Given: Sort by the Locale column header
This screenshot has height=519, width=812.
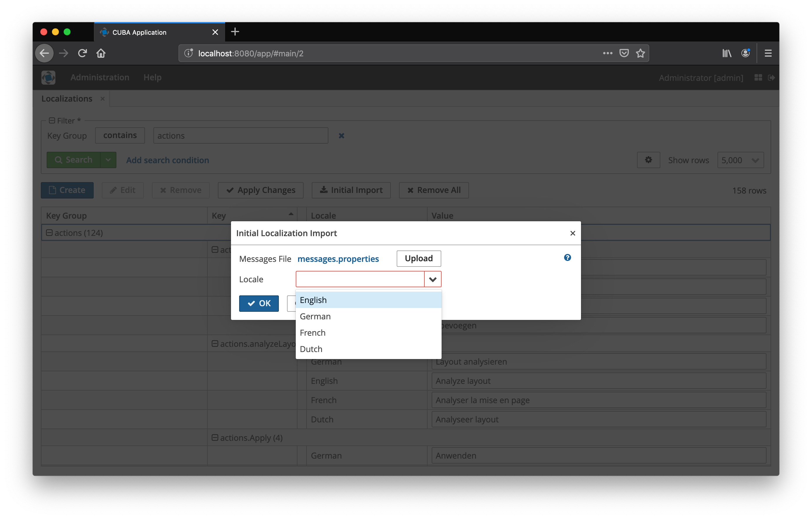Looking at the screenshot, I should pos(367,215).
